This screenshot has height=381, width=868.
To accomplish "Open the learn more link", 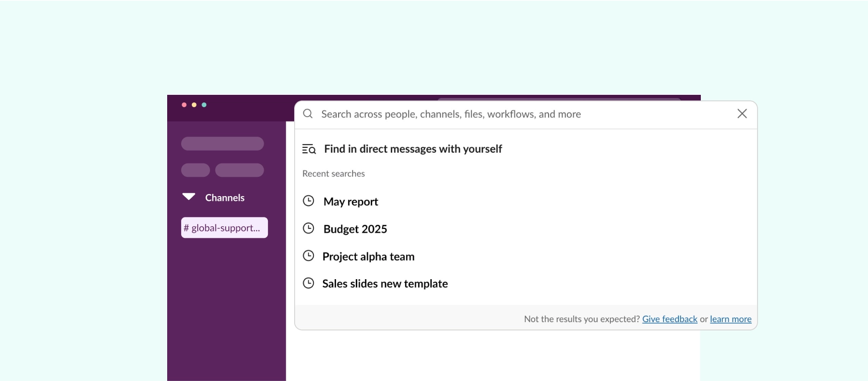I will tap(730, 319).
